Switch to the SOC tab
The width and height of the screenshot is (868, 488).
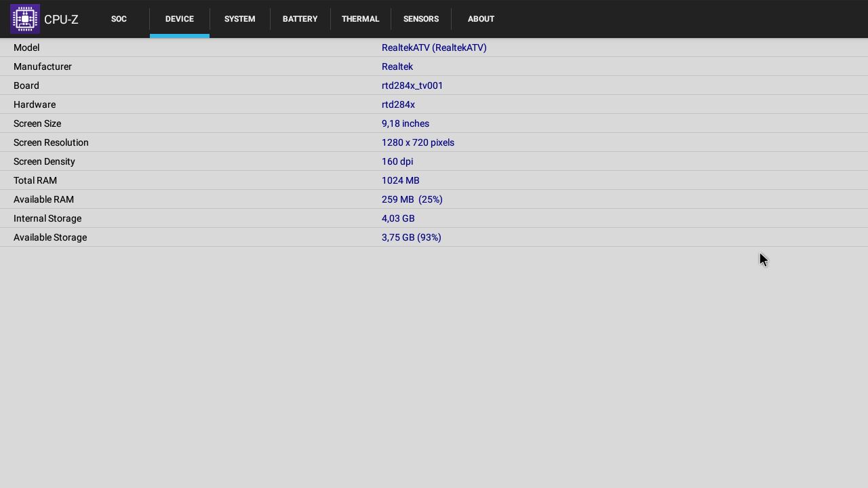[119, 19]
